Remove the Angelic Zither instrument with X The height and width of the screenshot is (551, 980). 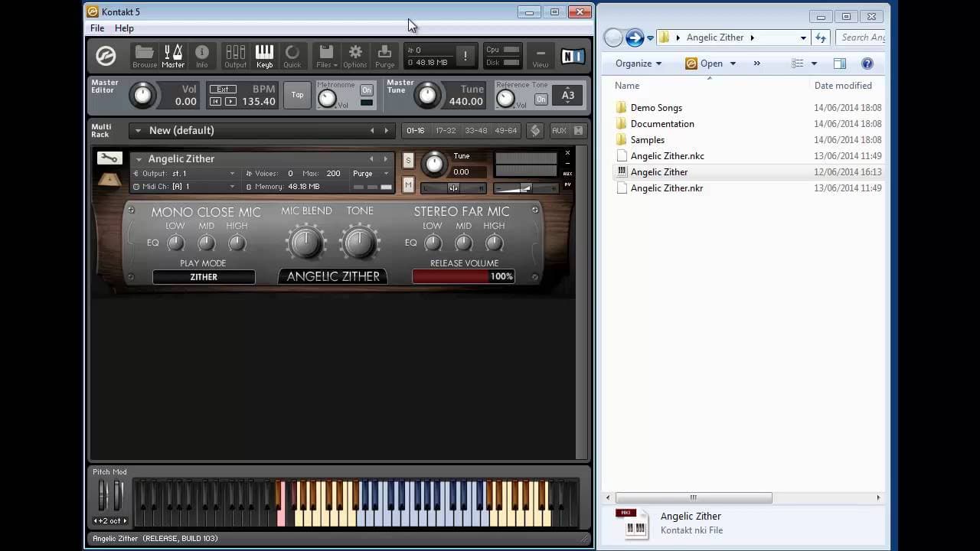(x=567, y=153)
